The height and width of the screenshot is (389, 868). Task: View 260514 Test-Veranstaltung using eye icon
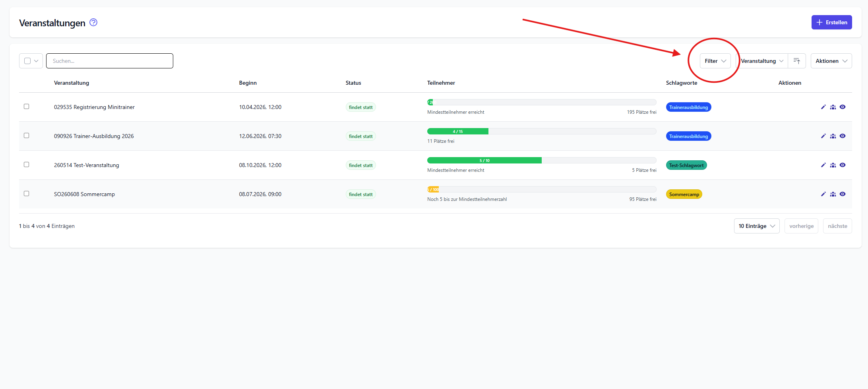(843, 165)
